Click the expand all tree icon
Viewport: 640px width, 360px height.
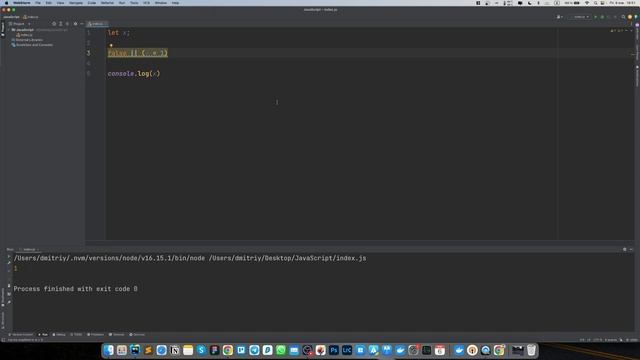[61, 24]
